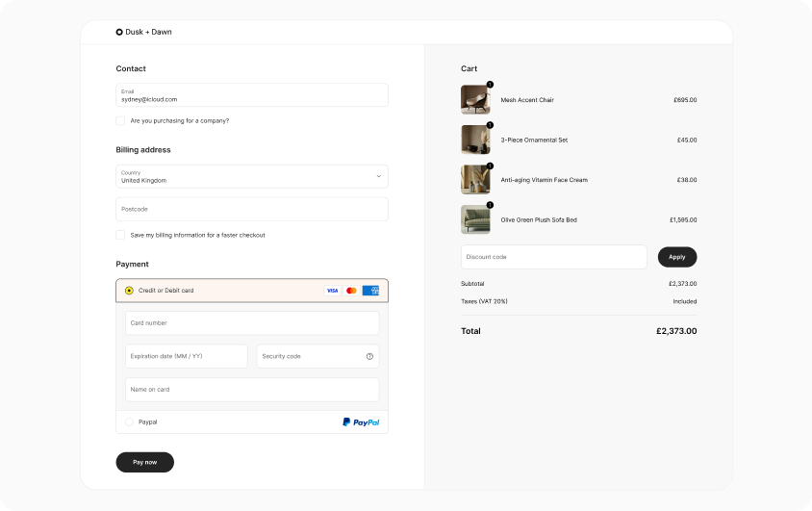Focus the Expiration date field
The height and width of the screenshot is (511, 812).
(x=187, y=356)
